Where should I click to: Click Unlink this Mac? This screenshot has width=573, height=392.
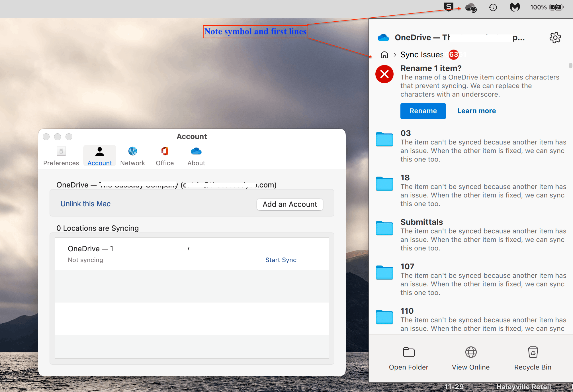85,204
